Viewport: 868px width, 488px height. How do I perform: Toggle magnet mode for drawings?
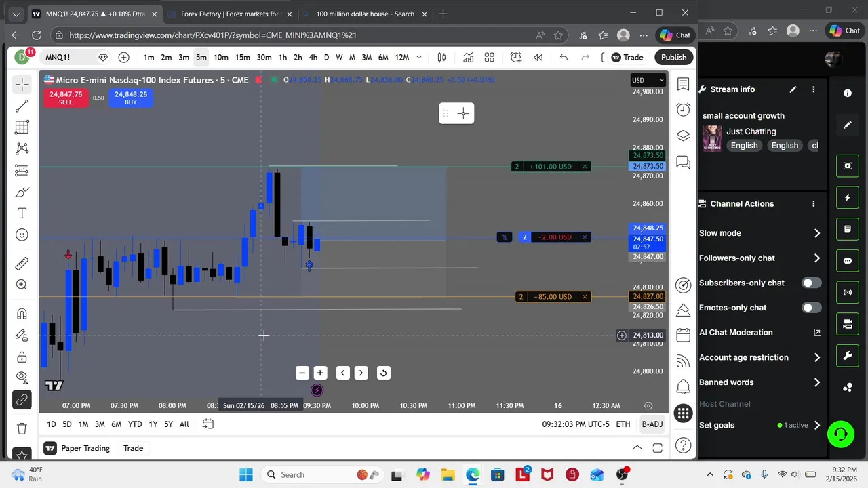point(22,314)
